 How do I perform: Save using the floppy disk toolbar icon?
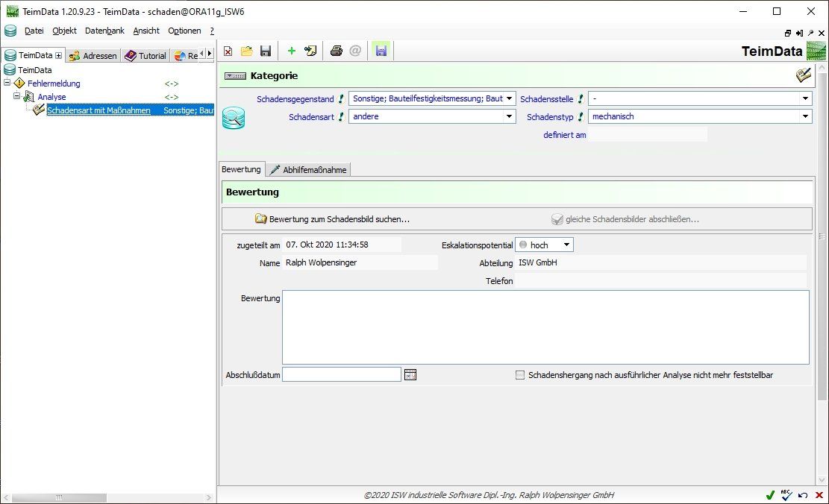click(266, 51)
